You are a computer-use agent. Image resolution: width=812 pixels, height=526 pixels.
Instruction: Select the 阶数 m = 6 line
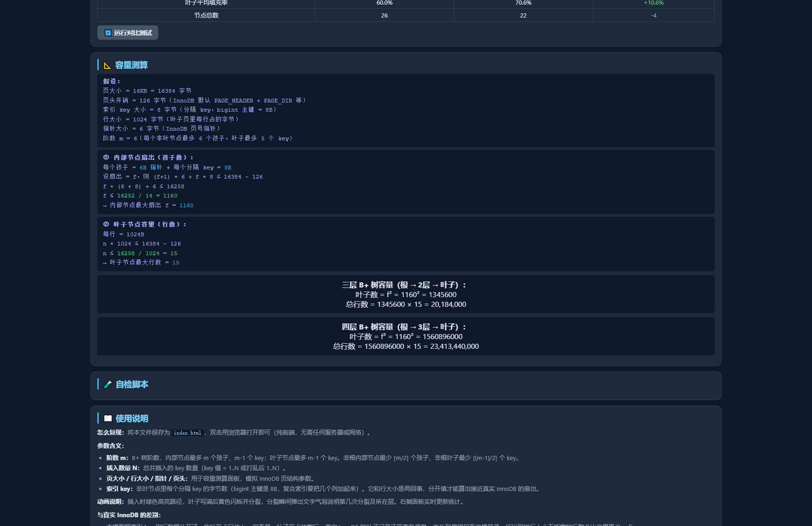[198, 138]
